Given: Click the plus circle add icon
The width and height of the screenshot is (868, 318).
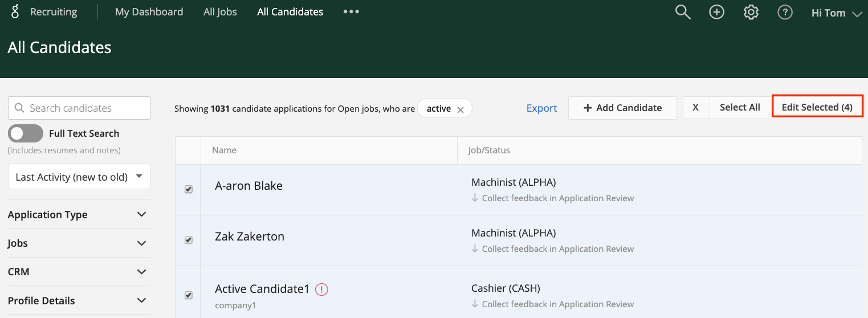Looking at the screenshot, I should tap(716, 12).
